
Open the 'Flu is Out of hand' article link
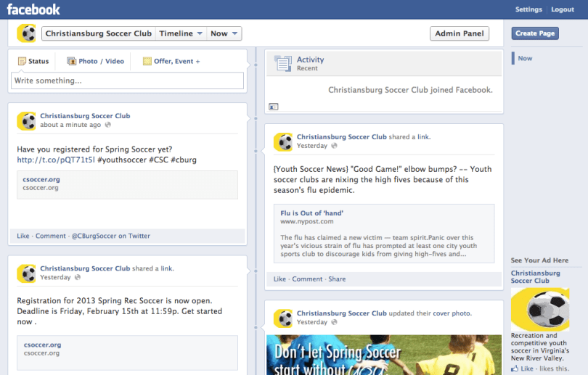(312, 213)
